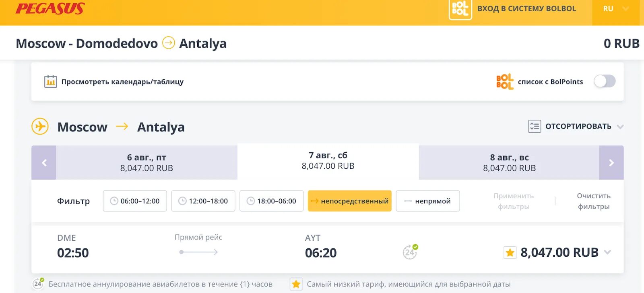644x293 pixels.
Task: Click the BolBol login icon
Action: pyautogui.click(x=460, y=9)
